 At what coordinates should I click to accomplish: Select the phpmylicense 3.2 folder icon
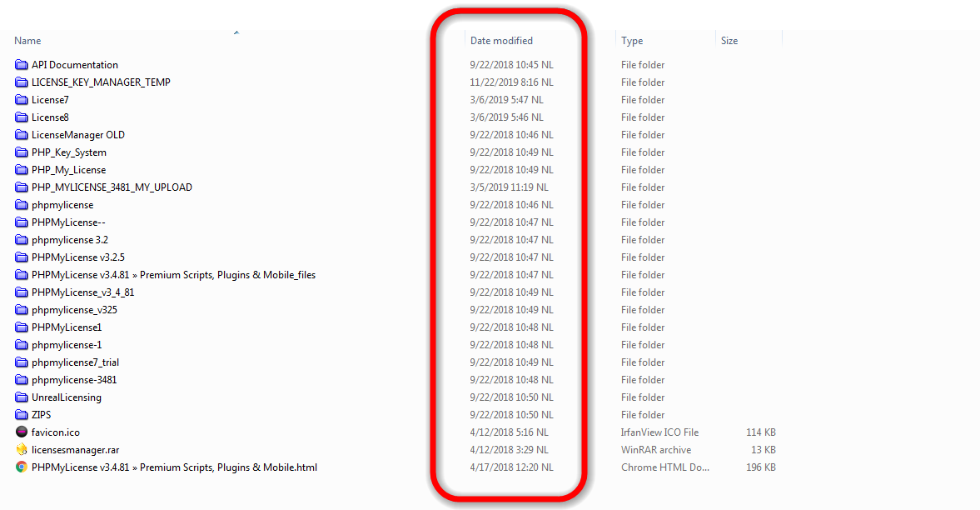22,240
